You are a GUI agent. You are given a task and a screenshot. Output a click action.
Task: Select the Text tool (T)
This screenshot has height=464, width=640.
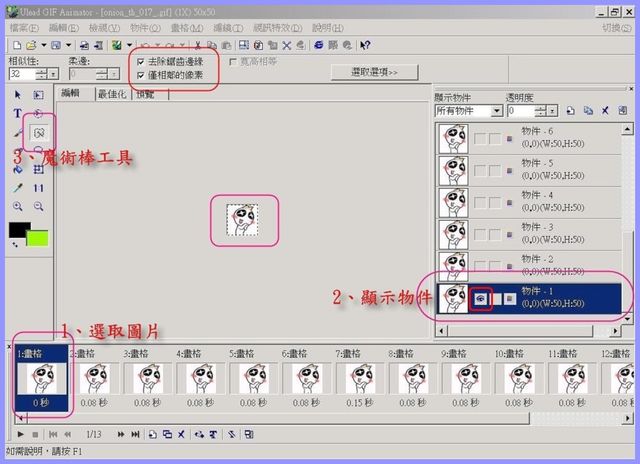pyautogui.click(x=18, y=113)
